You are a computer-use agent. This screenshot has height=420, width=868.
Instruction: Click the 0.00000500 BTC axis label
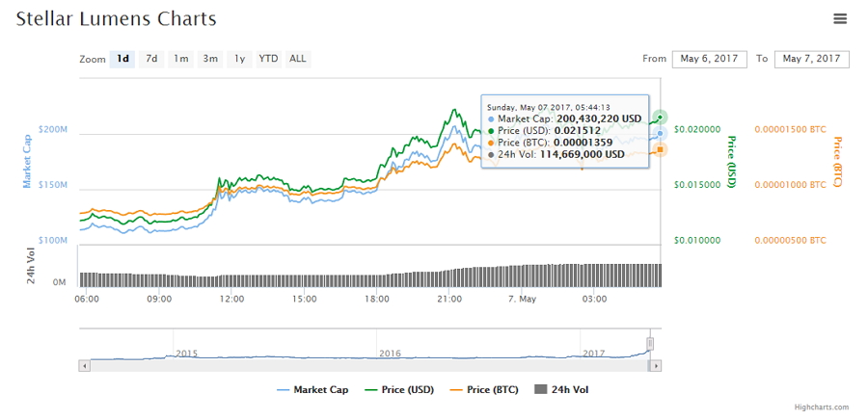pos(790,241)
